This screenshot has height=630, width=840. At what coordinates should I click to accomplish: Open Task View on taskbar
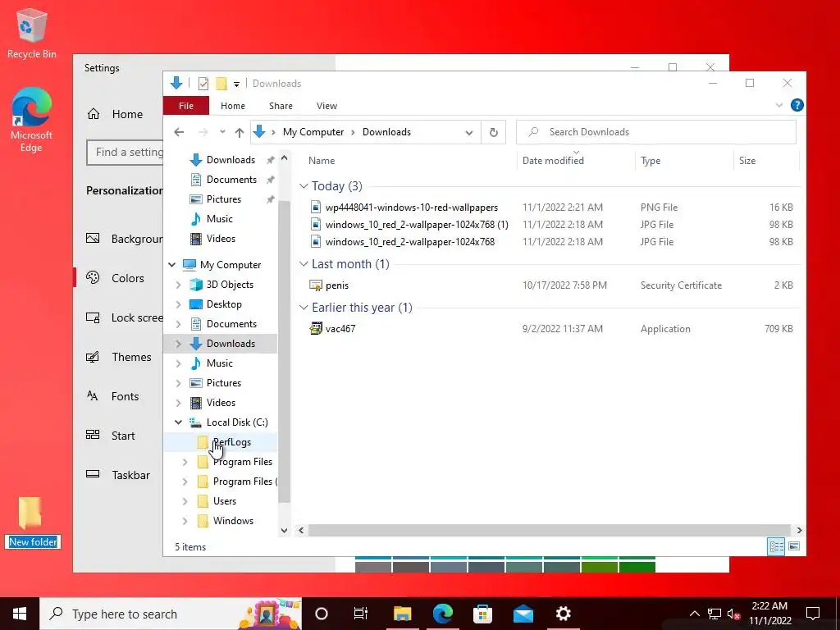361,614
